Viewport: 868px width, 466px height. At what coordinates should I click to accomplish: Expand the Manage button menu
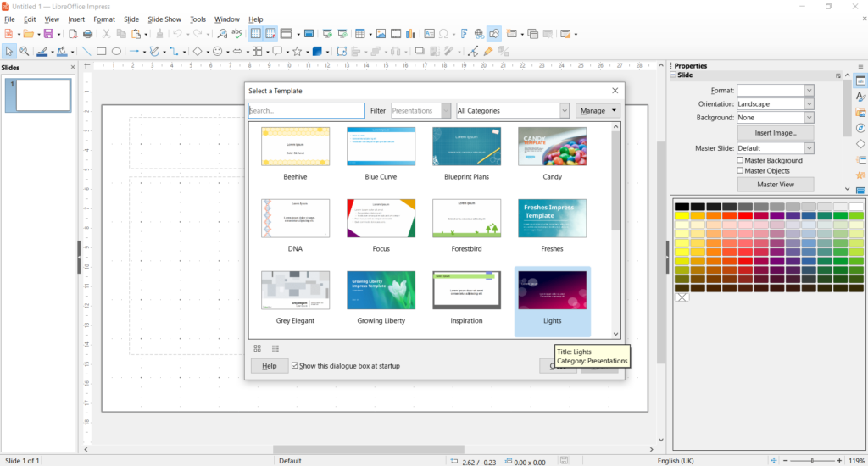coord(598,111)
